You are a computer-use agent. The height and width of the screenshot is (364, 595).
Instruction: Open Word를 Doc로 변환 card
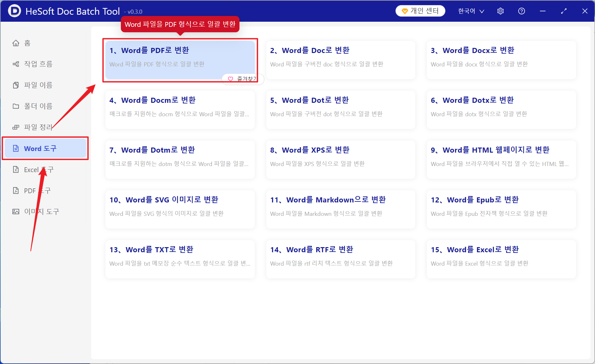pyautogui.click(x=341, y=60)
